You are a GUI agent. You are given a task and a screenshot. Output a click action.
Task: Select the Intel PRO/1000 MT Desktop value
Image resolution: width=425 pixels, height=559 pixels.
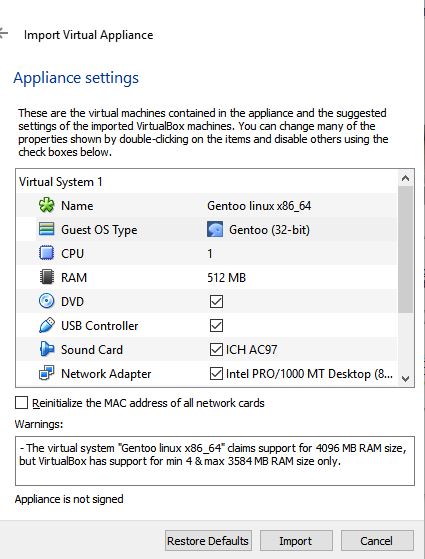309,374
